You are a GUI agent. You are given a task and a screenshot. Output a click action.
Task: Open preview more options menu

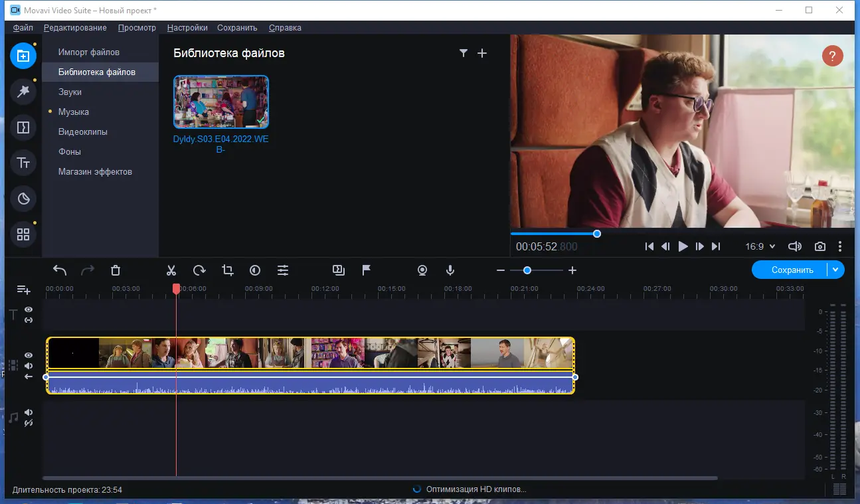tap(840, 246)
